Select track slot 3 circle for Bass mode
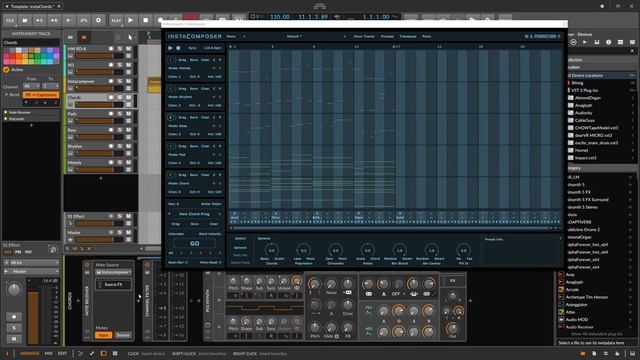 (x=171, y=117)
